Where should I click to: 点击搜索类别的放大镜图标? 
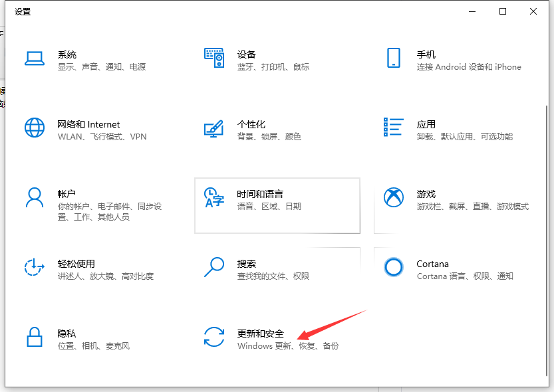click(x=214, y=268)
